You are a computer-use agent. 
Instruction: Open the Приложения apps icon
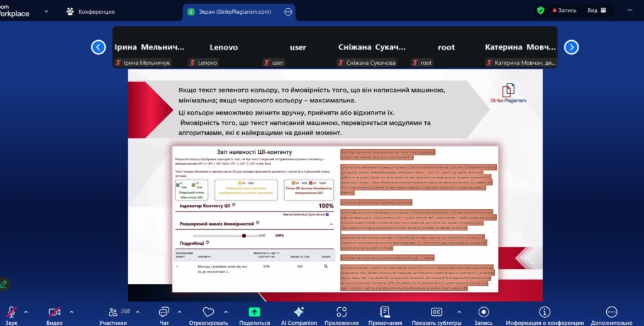(x=341, y=312)
